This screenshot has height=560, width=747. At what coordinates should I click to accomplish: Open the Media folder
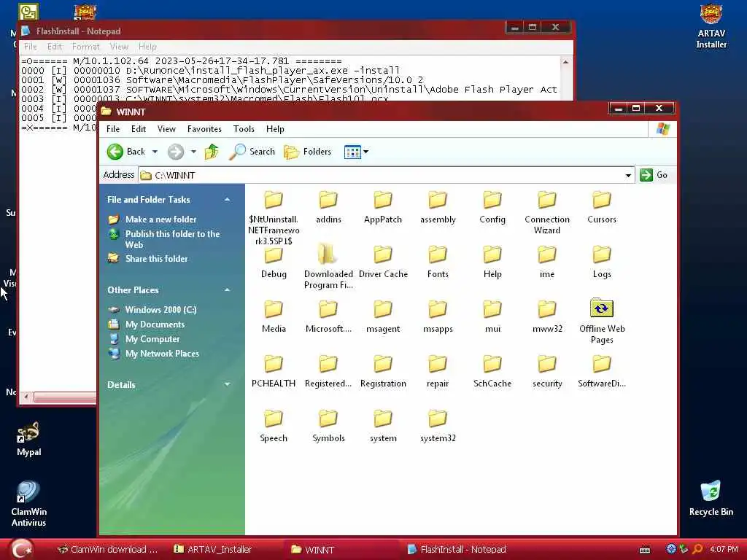[x=274, y=316]
